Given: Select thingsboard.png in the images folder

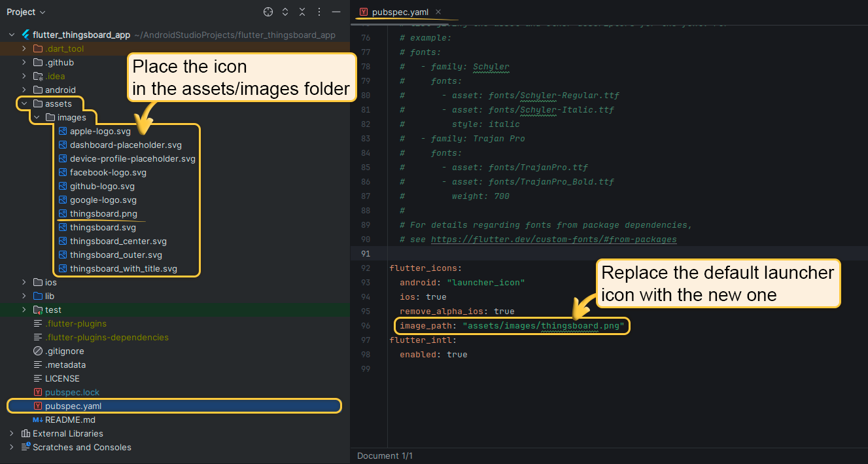Looking at the screenshot, I should click(x=103, y=214).
